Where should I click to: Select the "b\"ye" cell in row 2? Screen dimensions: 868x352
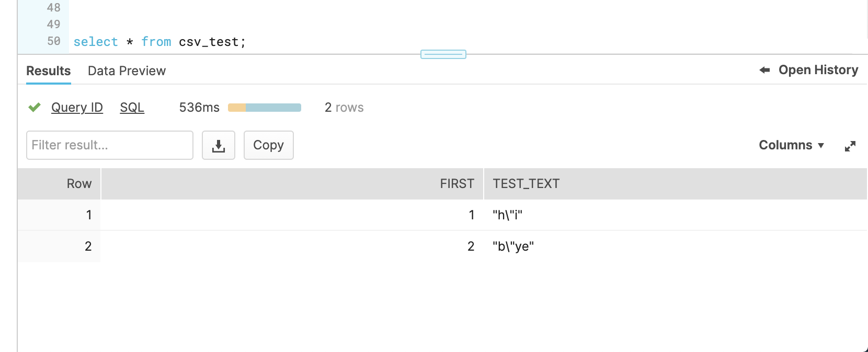513,247
